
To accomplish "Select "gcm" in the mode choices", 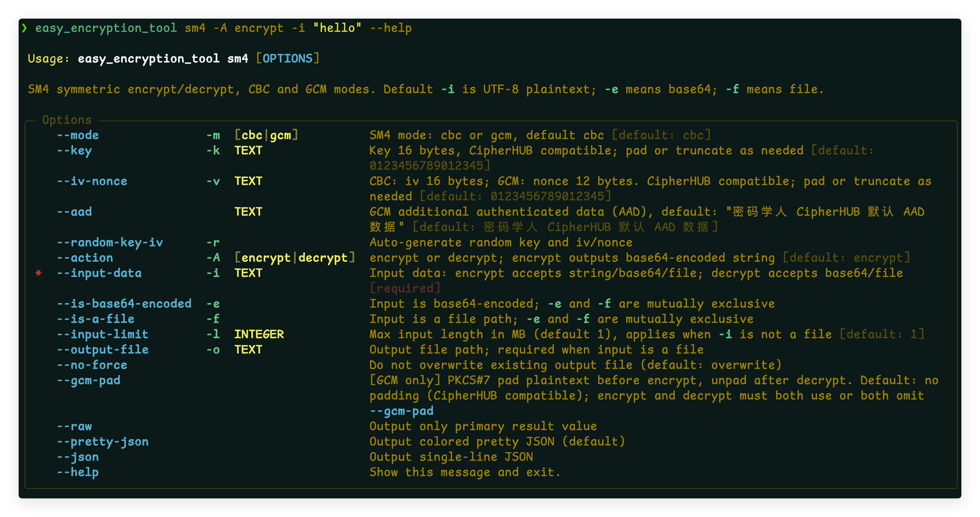I will tap(280, 135).
